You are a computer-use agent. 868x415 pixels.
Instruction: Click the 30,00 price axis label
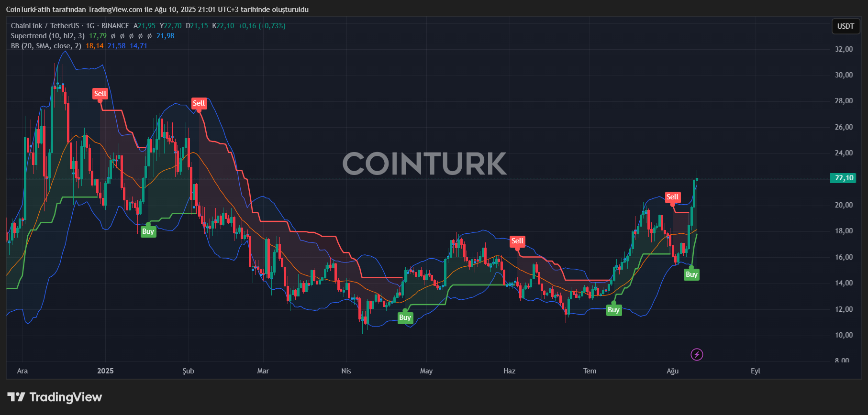(844, 75)
